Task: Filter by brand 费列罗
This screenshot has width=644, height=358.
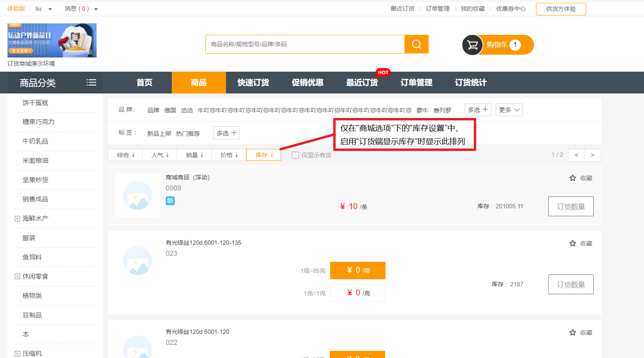Action: tap(442, 110)
